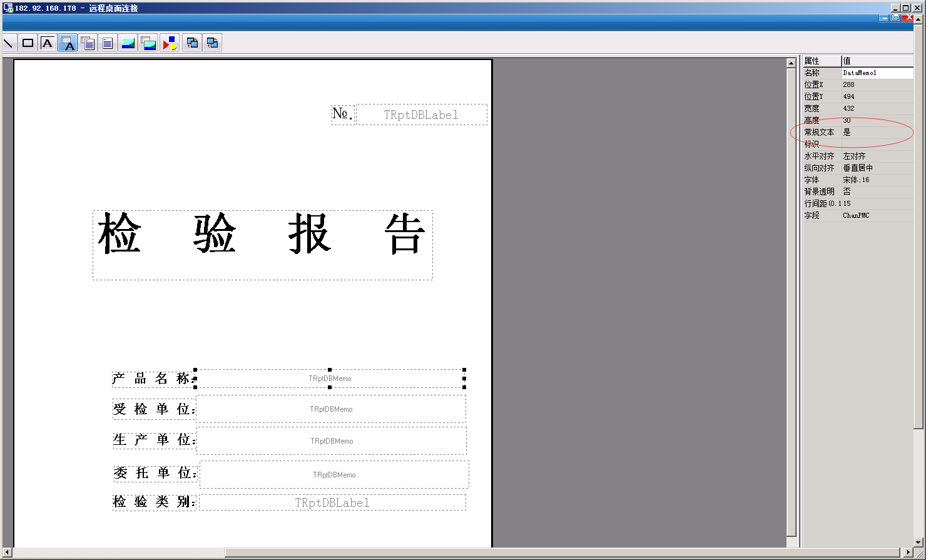
Task: Toggle 常规文本 value 是
Action: [x=876, y=133]
